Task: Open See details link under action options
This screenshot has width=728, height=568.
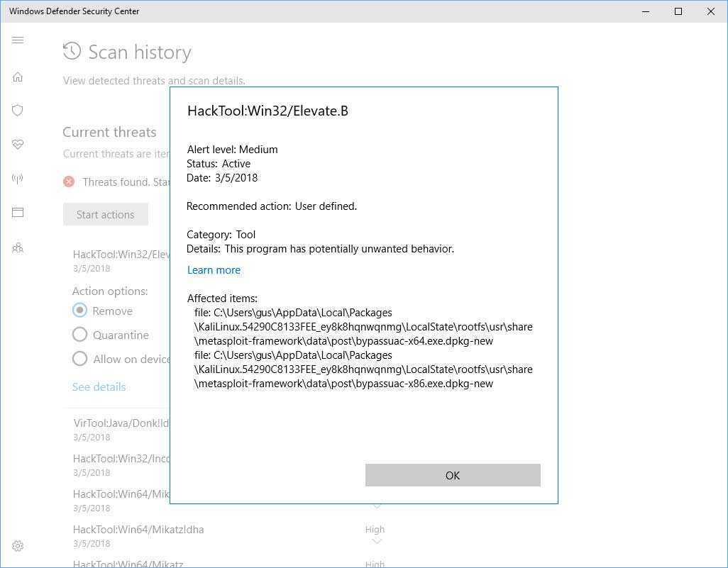Action: 99,387
